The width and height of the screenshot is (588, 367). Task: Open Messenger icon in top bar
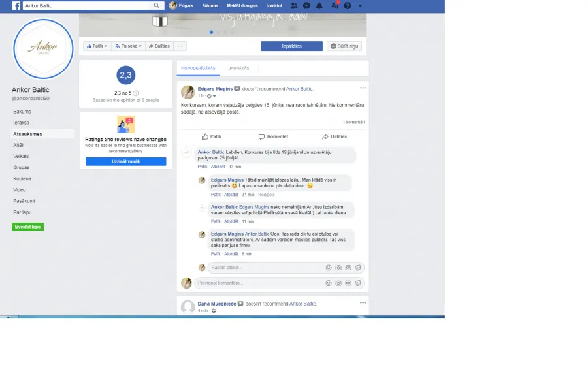point(306,6)
